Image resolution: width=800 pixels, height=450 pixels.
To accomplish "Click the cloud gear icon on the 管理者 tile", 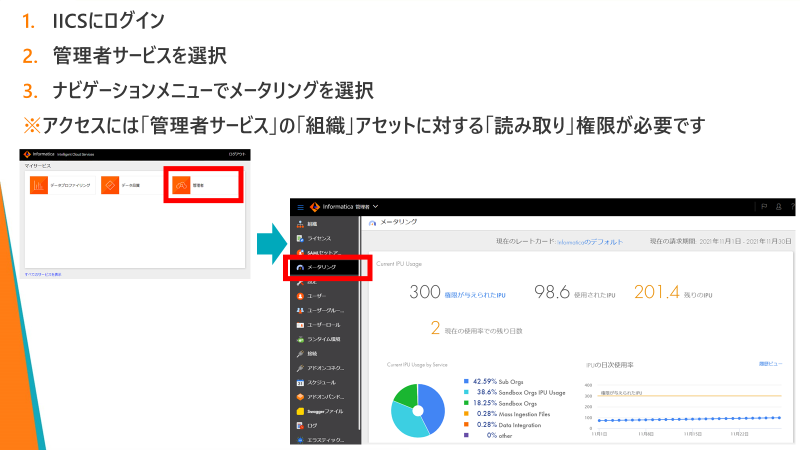I will (181, 185).
